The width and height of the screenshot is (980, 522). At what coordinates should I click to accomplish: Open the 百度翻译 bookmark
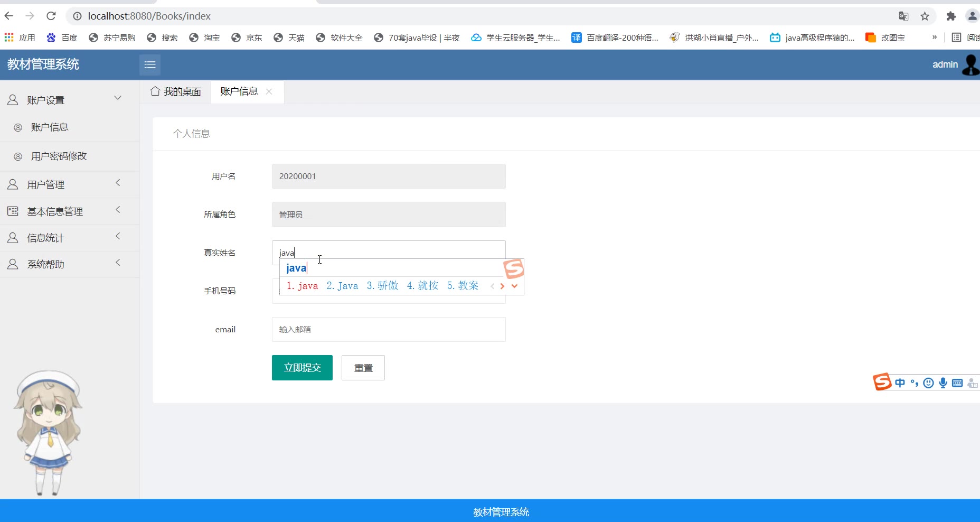click(615, 38)
